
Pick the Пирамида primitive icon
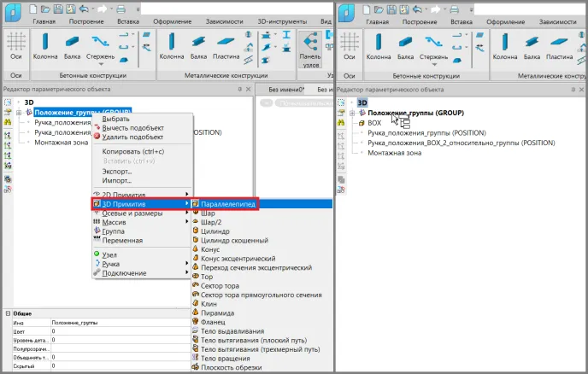(x=196, y=312)
